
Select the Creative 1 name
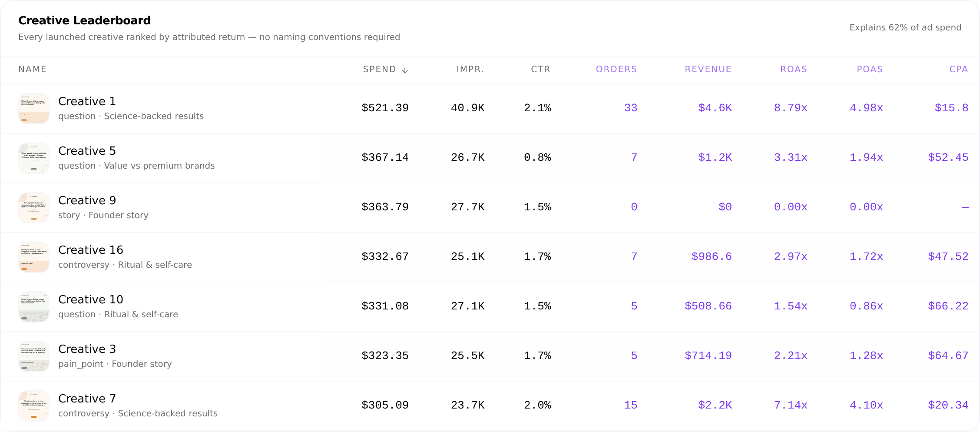[x=87, y=101]
